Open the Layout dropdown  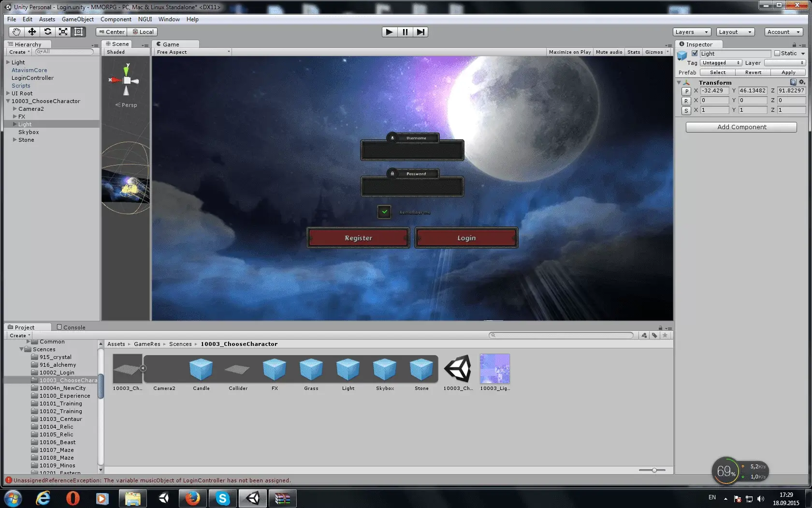pos(735,32)
